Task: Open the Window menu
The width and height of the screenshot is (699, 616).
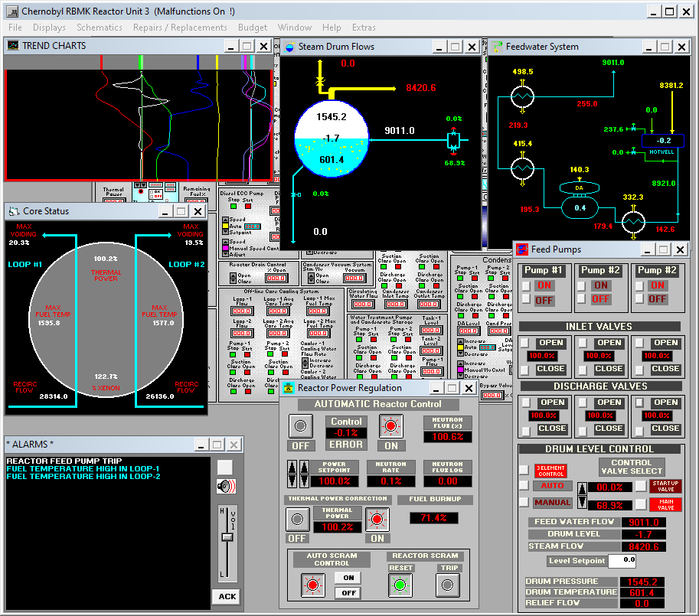Action: 295,28
